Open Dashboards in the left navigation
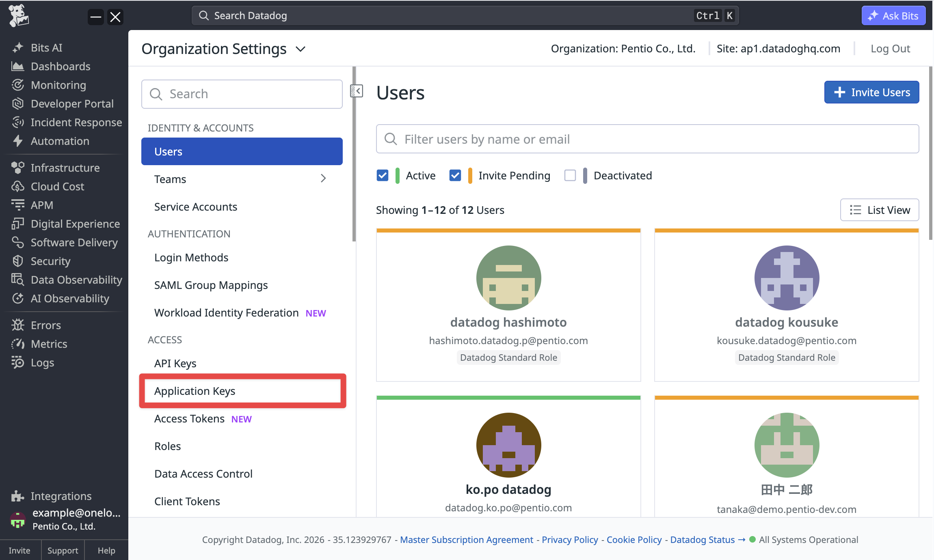This screenshot has height=560, width=934. click(51, 67)
